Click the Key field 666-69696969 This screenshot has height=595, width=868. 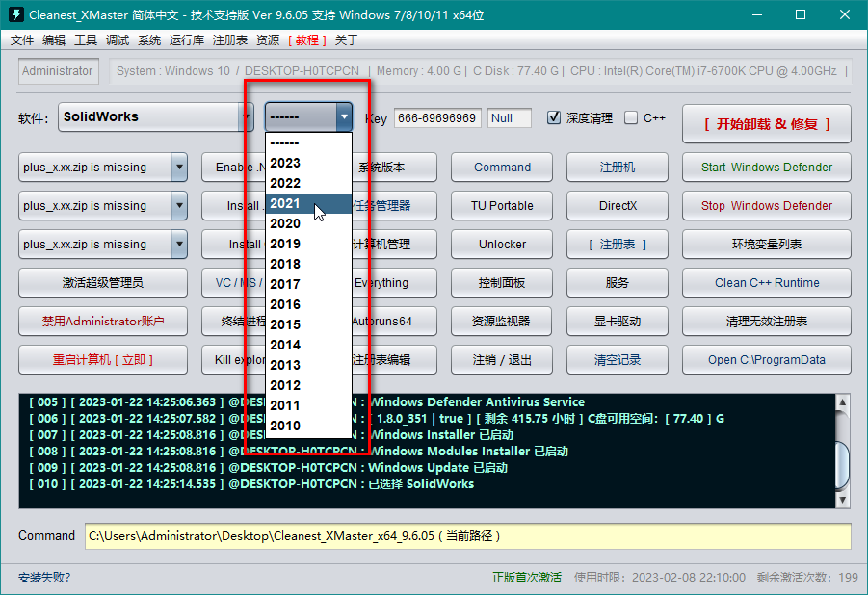tap(437, 117)
